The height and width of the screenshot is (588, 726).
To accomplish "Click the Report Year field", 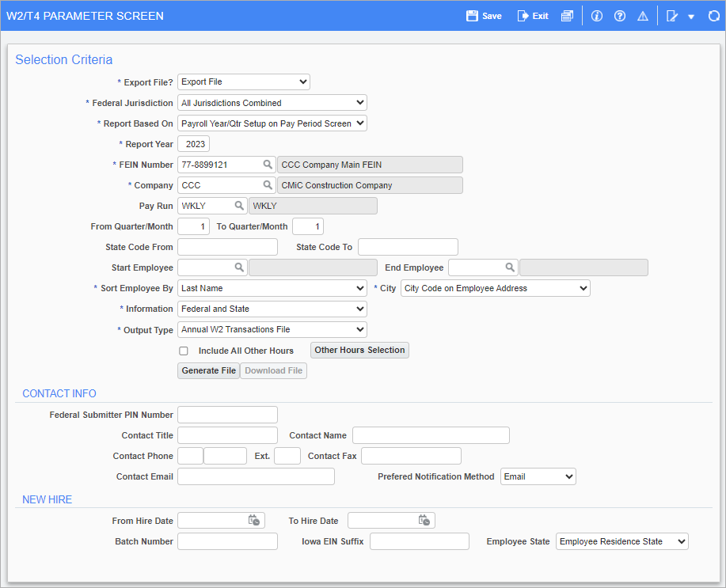I will point(193,144).
